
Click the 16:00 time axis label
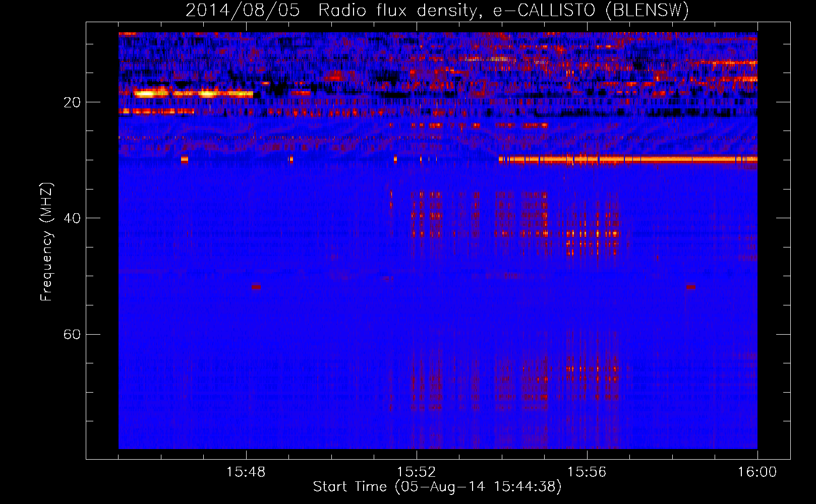point(757,472)
